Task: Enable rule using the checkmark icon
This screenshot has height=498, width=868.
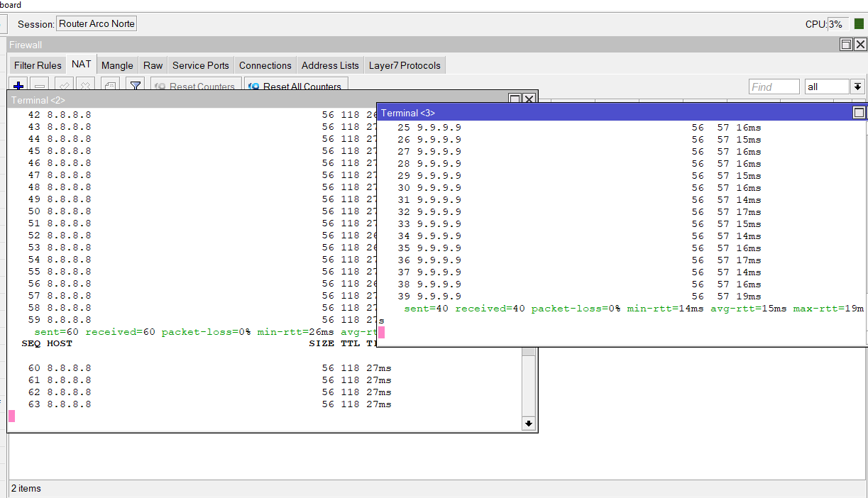Action: pos(63,85)
